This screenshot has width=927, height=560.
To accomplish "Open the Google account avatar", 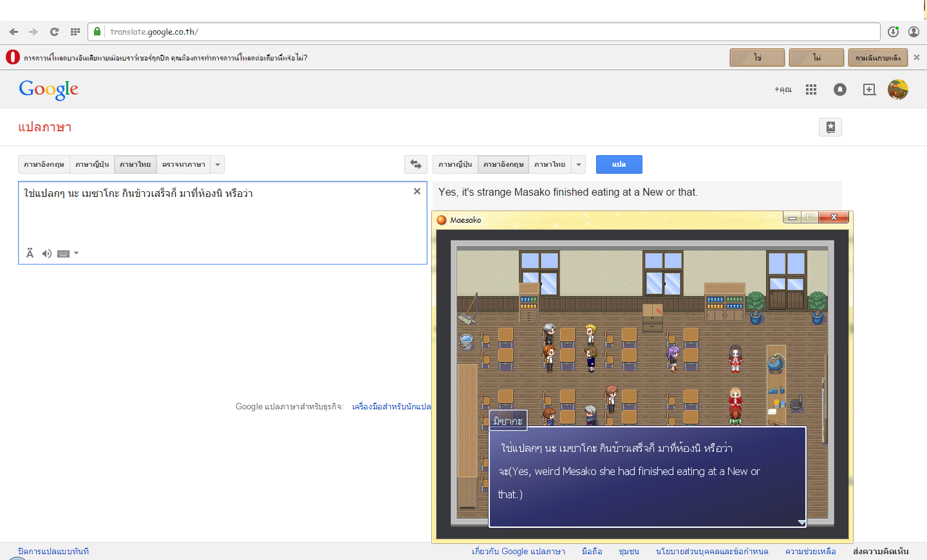I will click(x=898, y=89).
